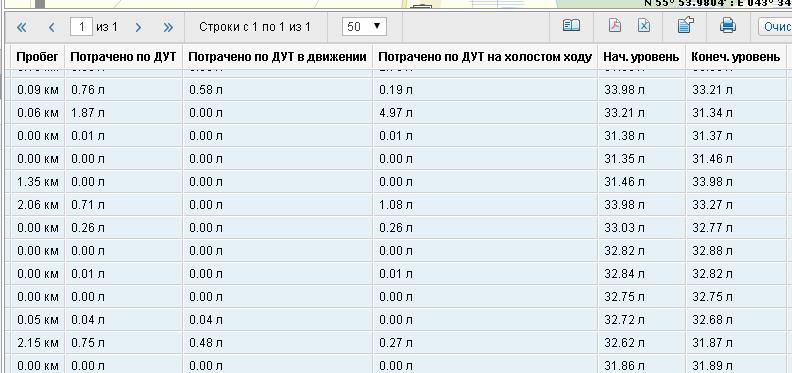
Task: Jump to last page arrow
Action: pyautogui.click(x=168, y=27)
